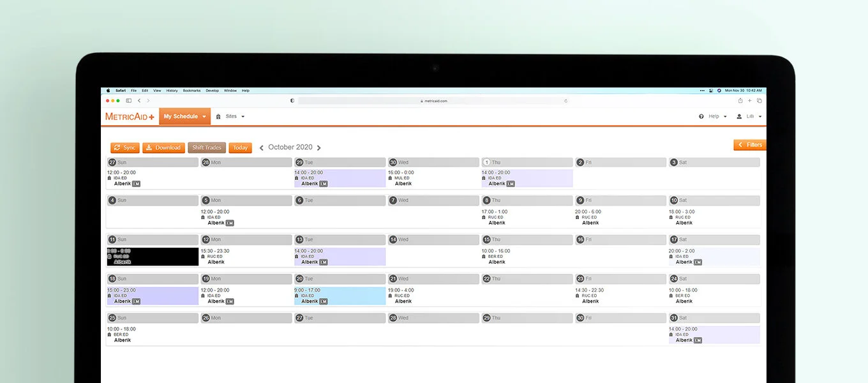The height and width of the screenshot is (383, 868).
Task: Click the page reload icon
Action: click(x=565, y=100)
